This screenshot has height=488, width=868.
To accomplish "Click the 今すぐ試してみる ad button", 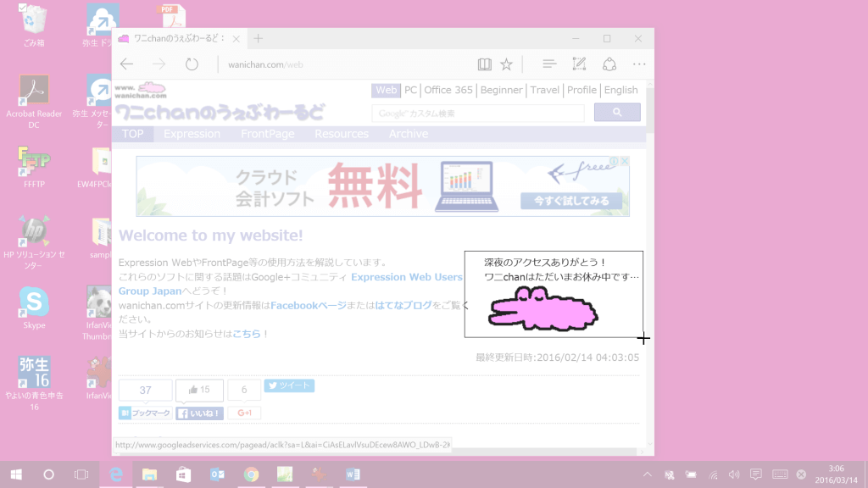I will [x=571, y=201].
